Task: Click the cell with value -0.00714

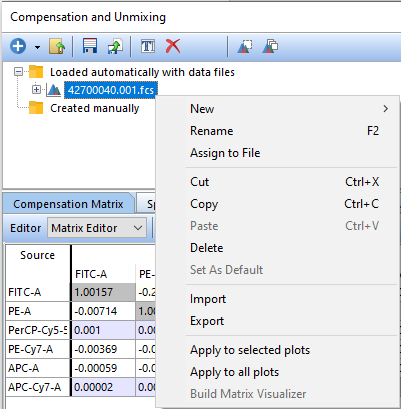Action: click(104, 311)
